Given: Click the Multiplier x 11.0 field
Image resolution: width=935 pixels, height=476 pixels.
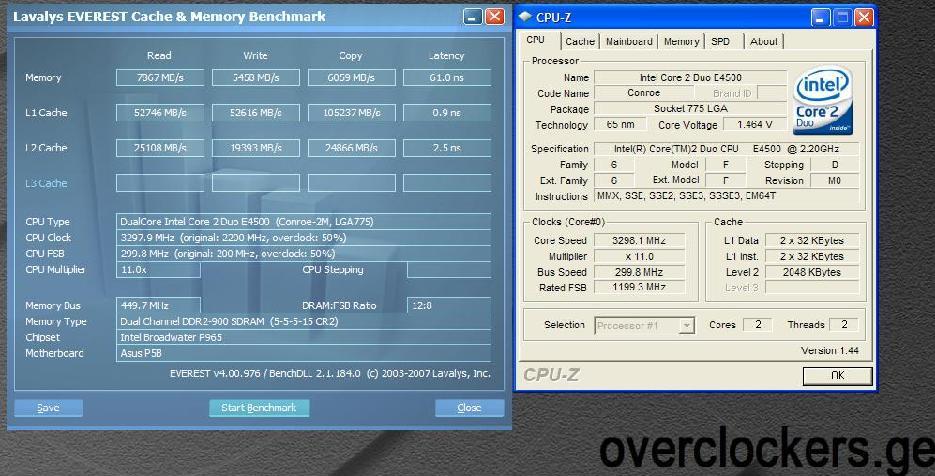Looking at the screenshot, I should point(640,256).
